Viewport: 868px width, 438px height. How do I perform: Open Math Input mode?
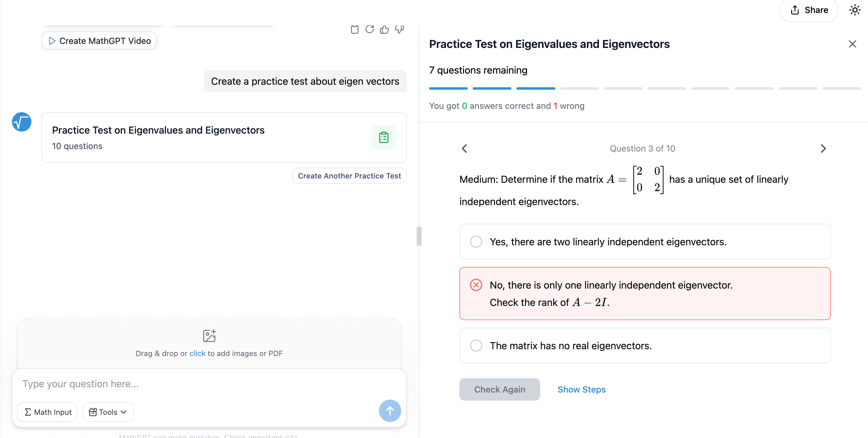coord(47,412)
